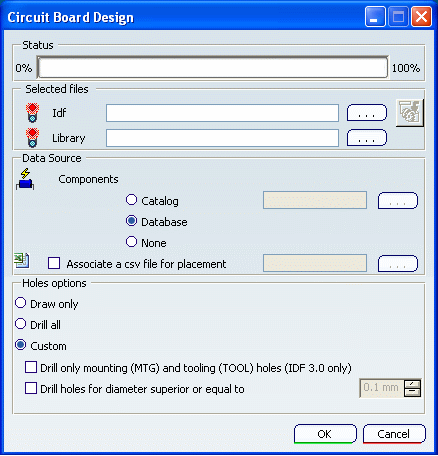Click the Idf file path field

click(222, 113)
